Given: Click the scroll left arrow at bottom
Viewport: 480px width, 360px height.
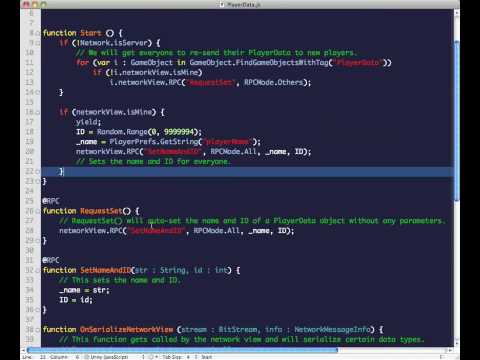Looking at the screenshot, I should 23,350.
